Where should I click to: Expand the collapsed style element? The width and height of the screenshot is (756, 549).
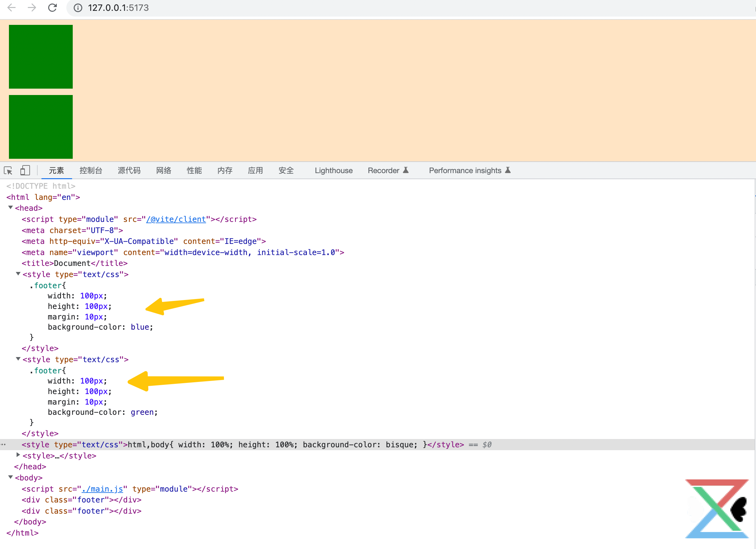point(18,455)
